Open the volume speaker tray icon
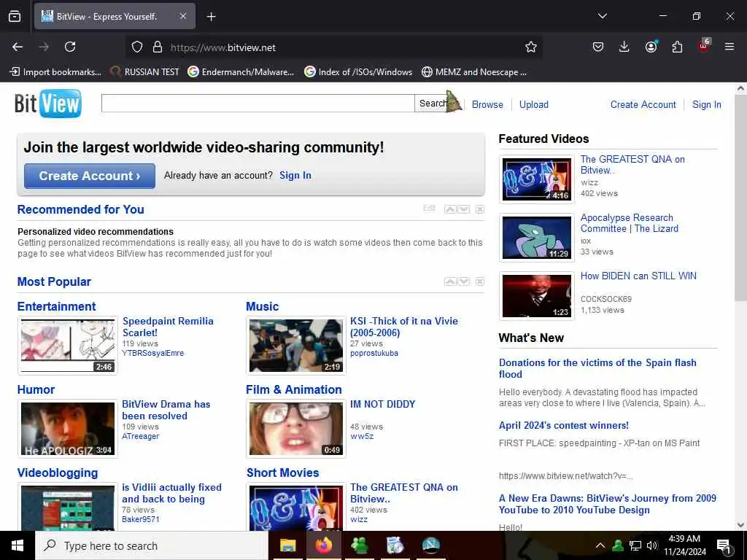The width and height of the screenshot is (747, 560). (x=652, y=545)
